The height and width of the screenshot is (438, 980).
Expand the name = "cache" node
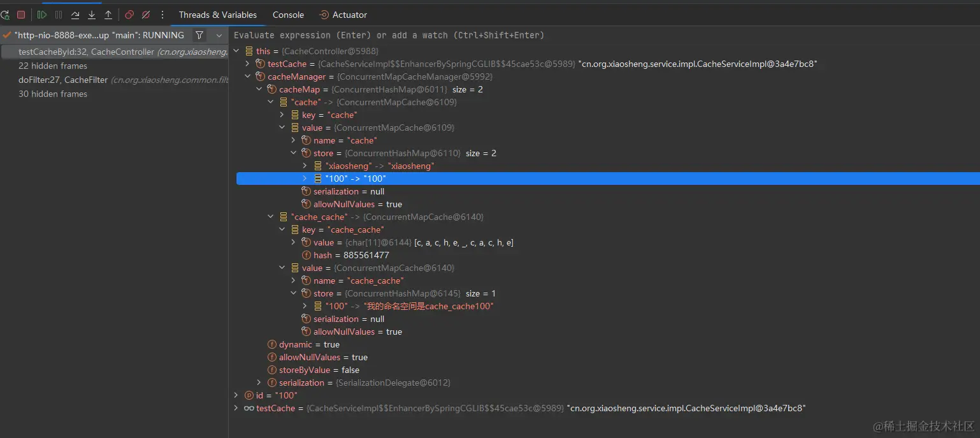(294, 140)
